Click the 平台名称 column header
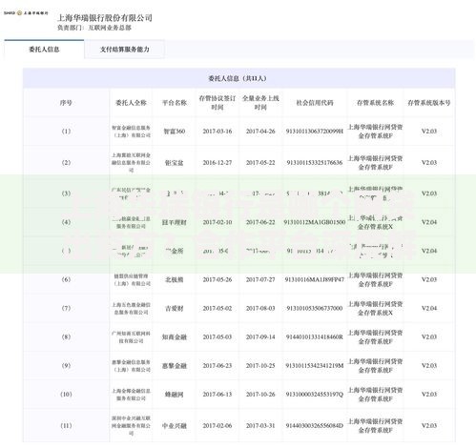Viewport: 476px width, 448px height. 175,103
